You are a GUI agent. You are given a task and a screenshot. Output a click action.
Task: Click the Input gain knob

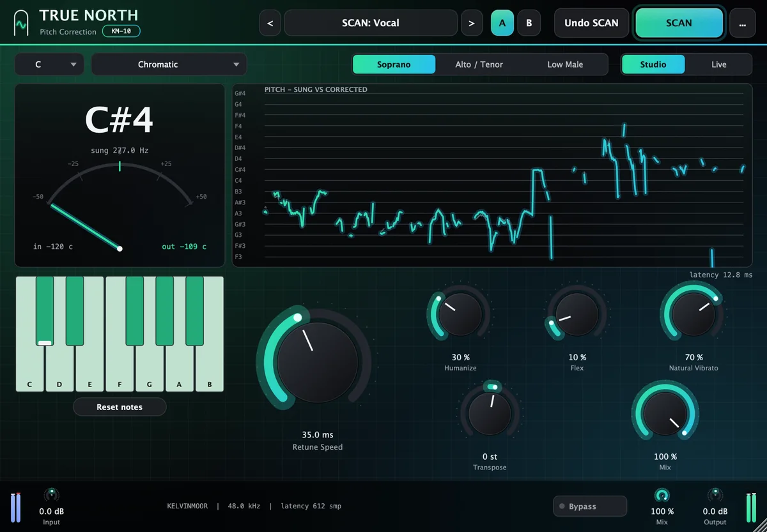[x=51, y=495]
